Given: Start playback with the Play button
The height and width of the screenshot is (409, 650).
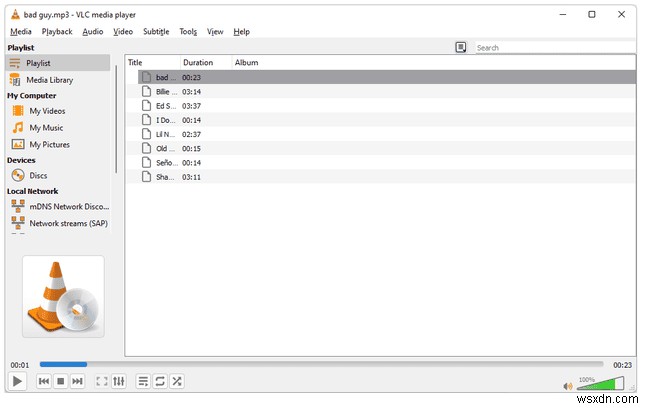Looking at the screenshot, I should [17, 381].
